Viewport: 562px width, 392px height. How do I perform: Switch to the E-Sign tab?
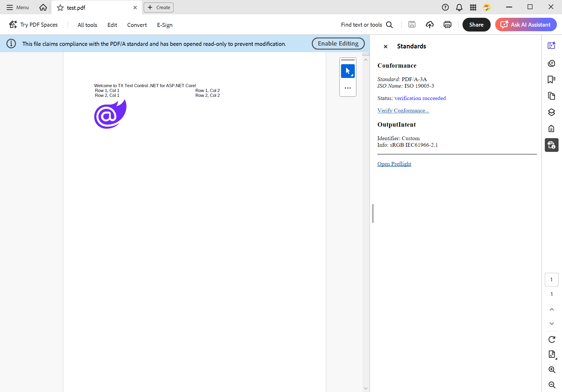click(165, 25)
